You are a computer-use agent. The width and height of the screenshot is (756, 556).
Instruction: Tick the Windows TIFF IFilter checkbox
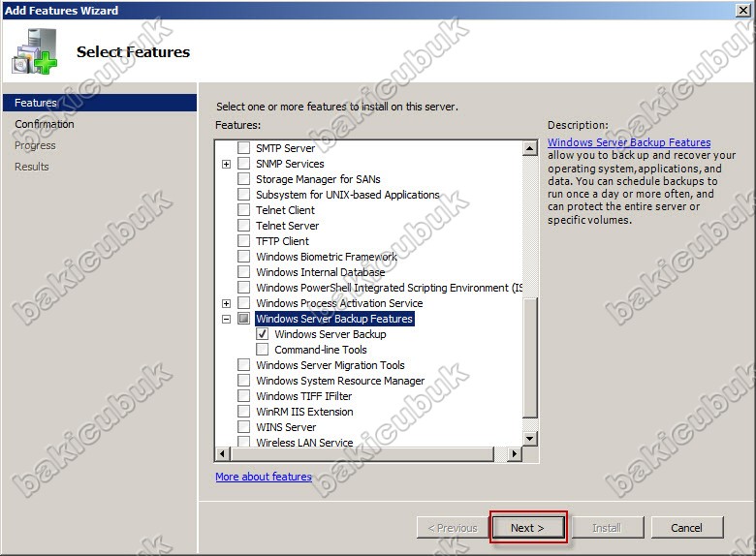click(x=244, y=396)
